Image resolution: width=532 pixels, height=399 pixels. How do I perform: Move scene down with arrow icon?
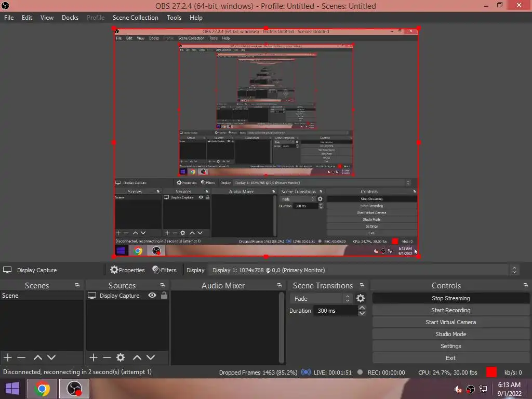pos(51,357)
